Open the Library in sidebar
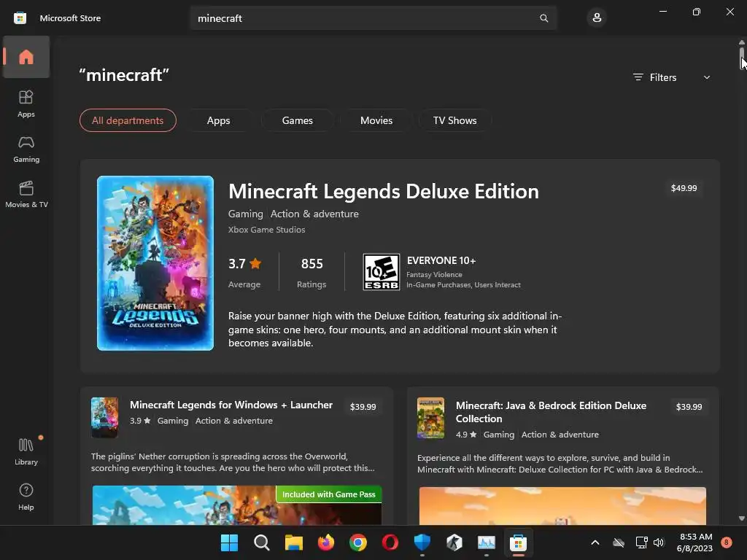The width and height of the screenshot is (747, 560). tap(26, 451)
